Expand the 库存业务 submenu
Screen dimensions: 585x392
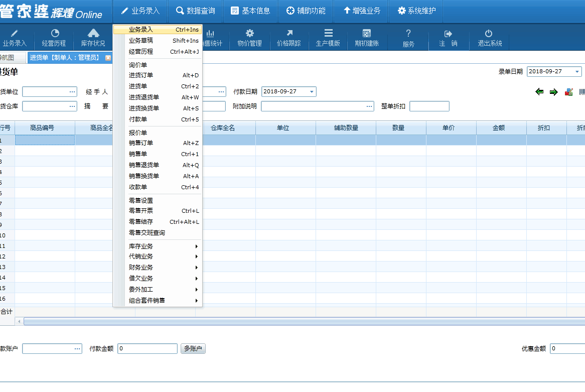pos(163,246)
